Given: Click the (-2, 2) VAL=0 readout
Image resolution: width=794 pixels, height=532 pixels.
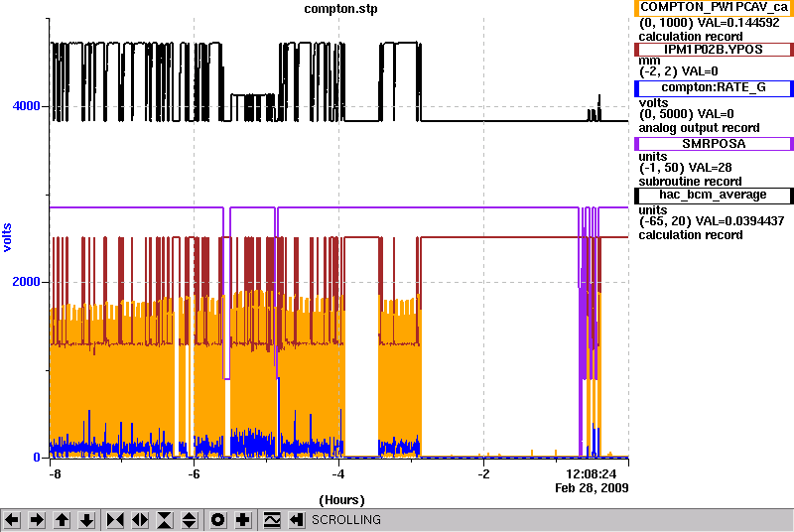Looking at the screenshot, I should click(679, 71).
